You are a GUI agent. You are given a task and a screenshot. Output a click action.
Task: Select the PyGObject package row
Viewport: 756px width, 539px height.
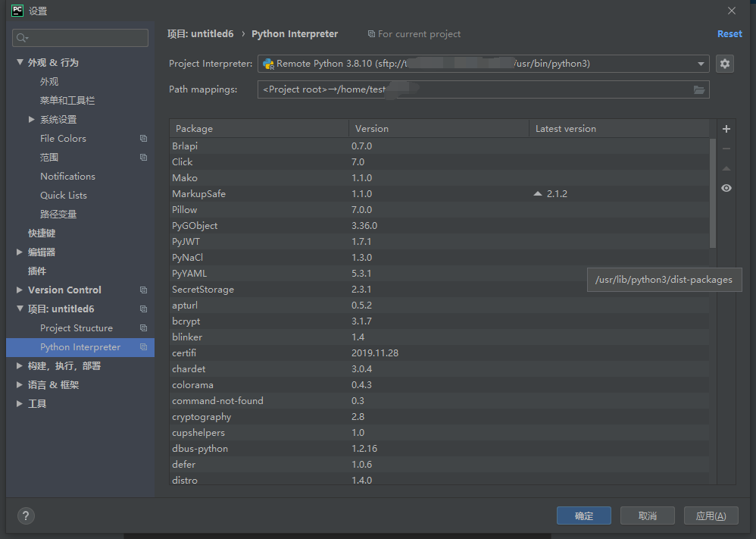click(439, 225)
